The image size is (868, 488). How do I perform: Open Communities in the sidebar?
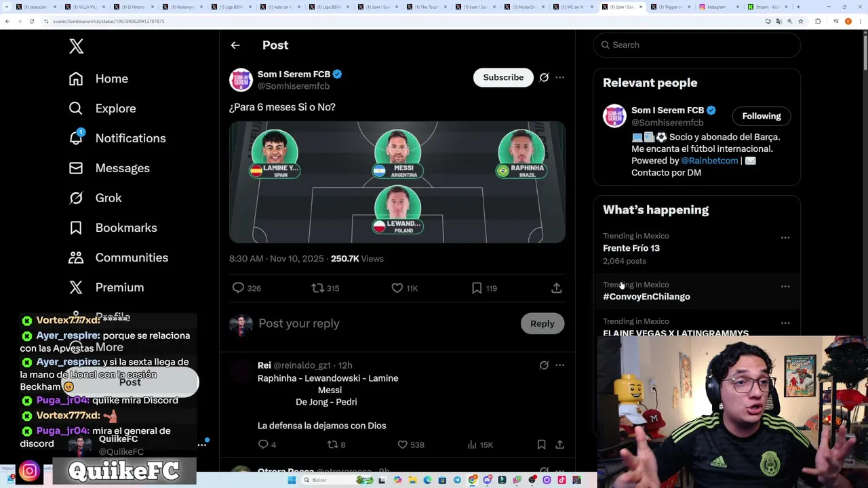[119, 258]
